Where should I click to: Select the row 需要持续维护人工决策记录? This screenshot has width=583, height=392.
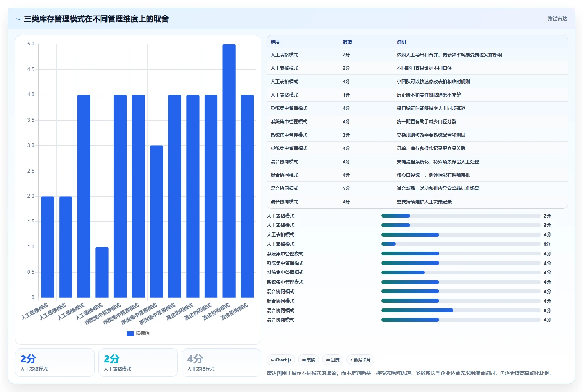click(x=417, y=202)
